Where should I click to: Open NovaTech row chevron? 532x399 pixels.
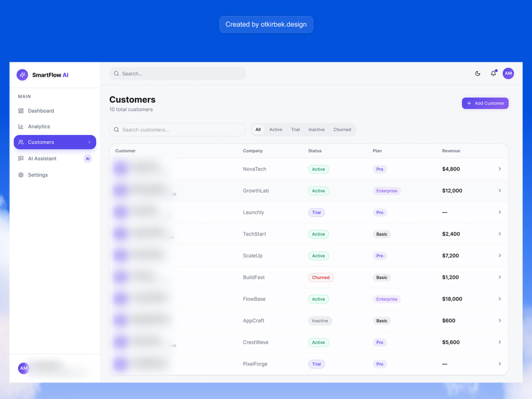(x=500, y=169)
